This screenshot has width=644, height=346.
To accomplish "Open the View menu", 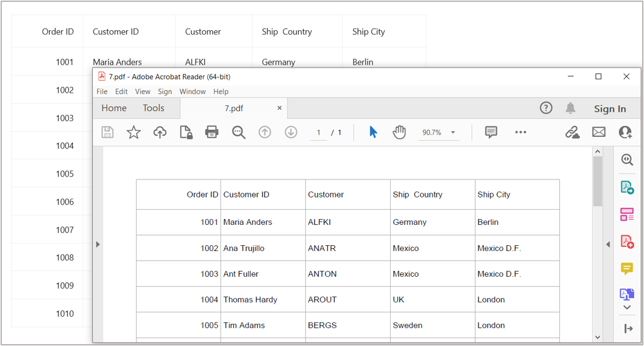I will click(x=142, y=91).
